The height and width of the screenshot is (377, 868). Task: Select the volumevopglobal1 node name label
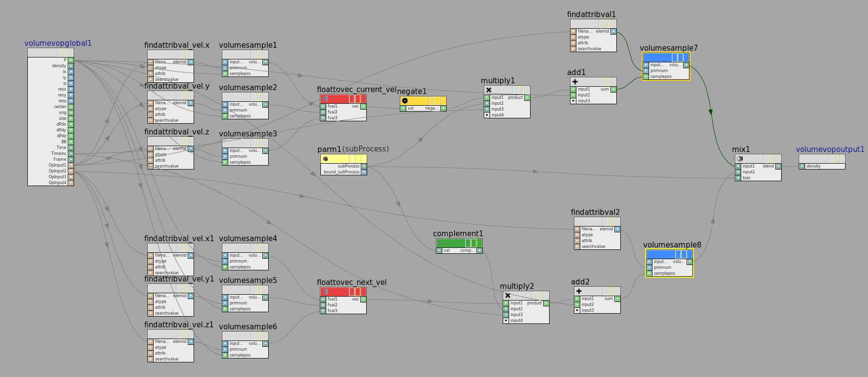click(x=58, y=43)
